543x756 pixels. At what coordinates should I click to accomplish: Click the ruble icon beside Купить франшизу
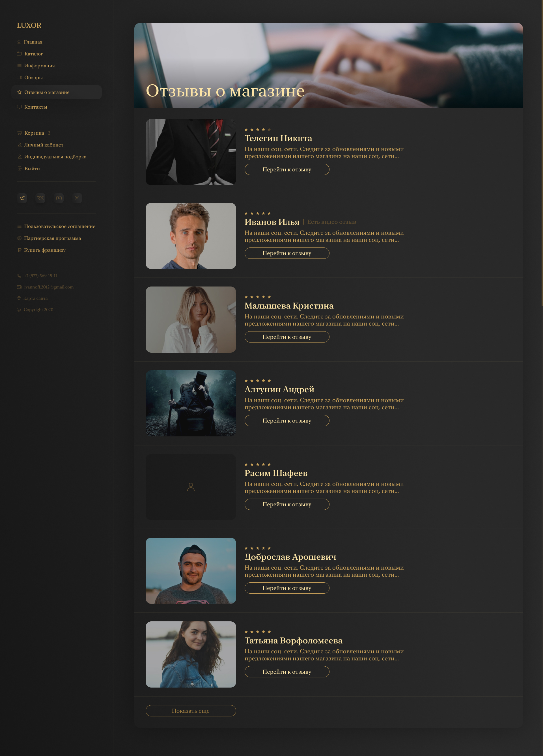pyautogui.click(x=19, y=250)
